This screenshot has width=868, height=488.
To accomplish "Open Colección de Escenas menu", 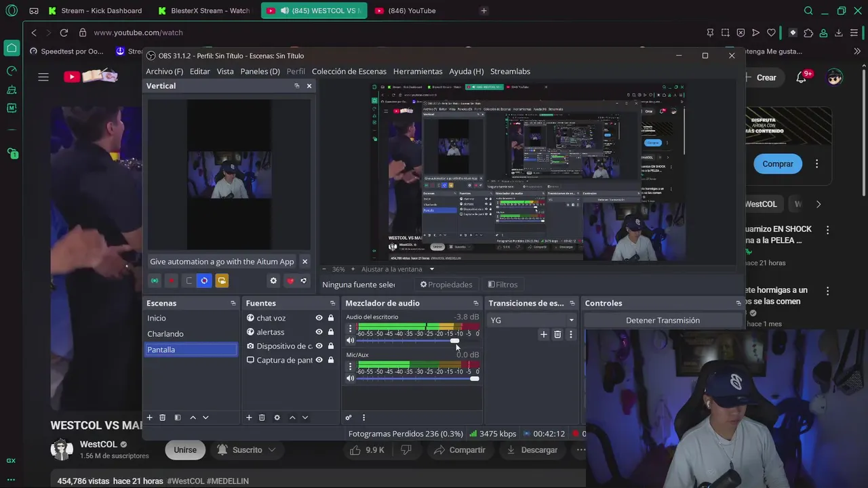I will tap(349, 71).
